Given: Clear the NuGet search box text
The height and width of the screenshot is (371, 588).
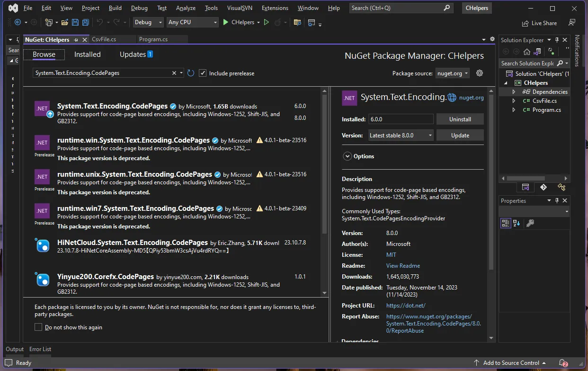Looking at the screenshot, I should 174,73.
